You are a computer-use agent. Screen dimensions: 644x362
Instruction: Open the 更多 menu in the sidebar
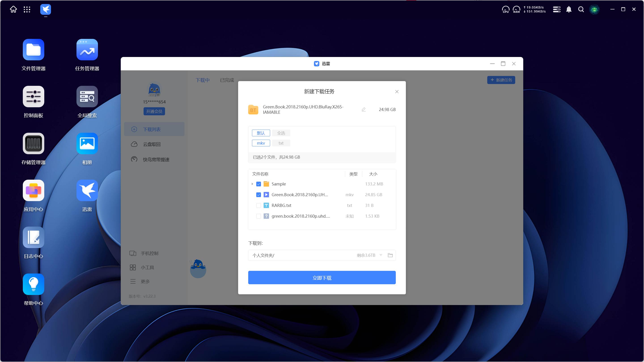click(140, 281)
